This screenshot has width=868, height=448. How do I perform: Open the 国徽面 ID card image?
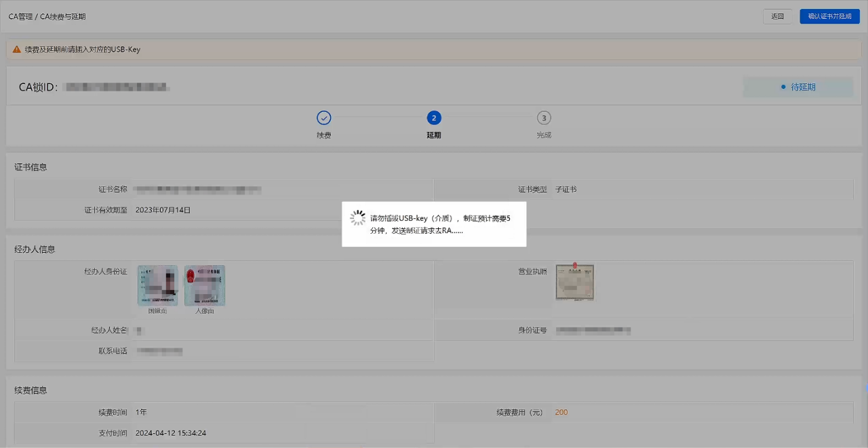[157, 285]
